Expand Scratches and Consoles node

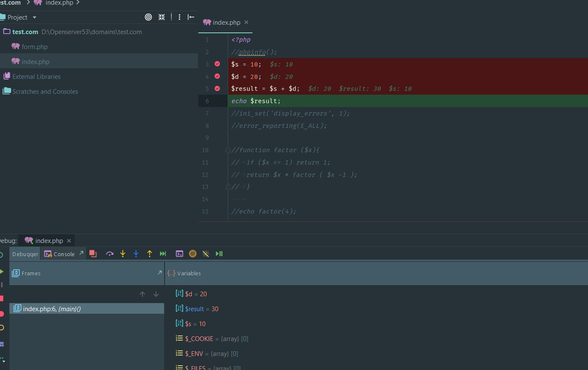point(41,92)
